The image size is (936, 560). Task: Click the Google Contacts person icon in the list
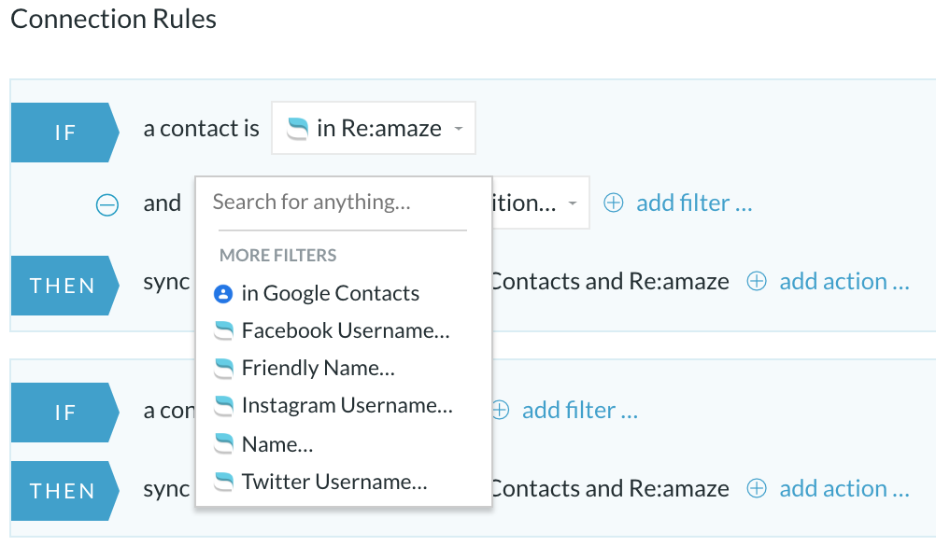coord(223,293)
